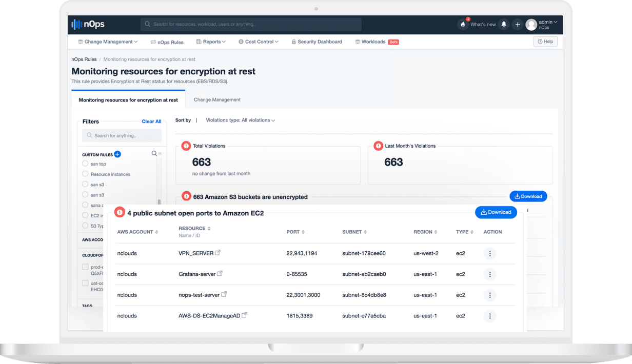Open Grafana-server external link icon
The image size is (632, 364).
click(x=220, y=274)
